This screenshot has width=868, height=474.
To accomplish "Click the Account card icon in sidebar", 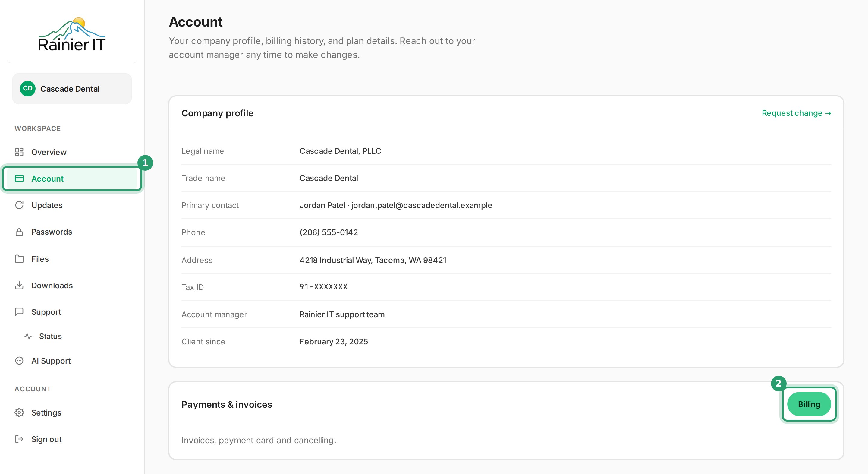I will [19, 178].
